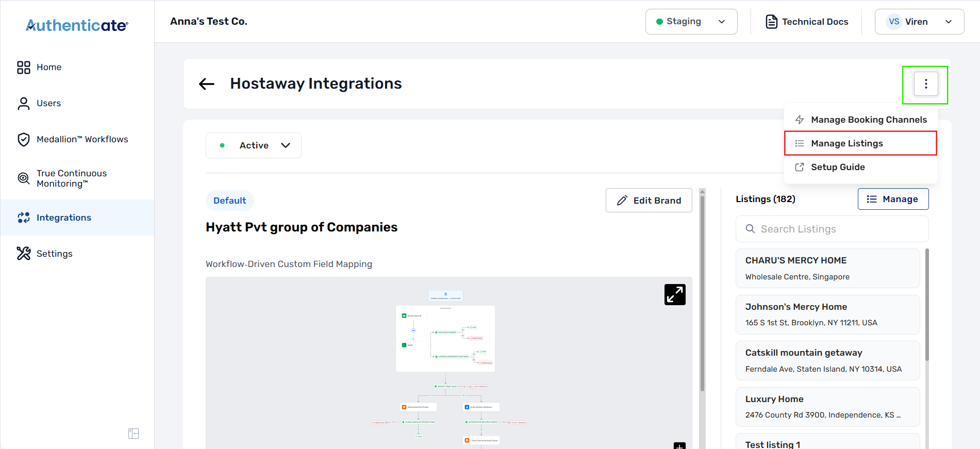Click the Authenticate logo
This screenshot has height=449, width=980.
pyautogui.click(x=77, y=25)
